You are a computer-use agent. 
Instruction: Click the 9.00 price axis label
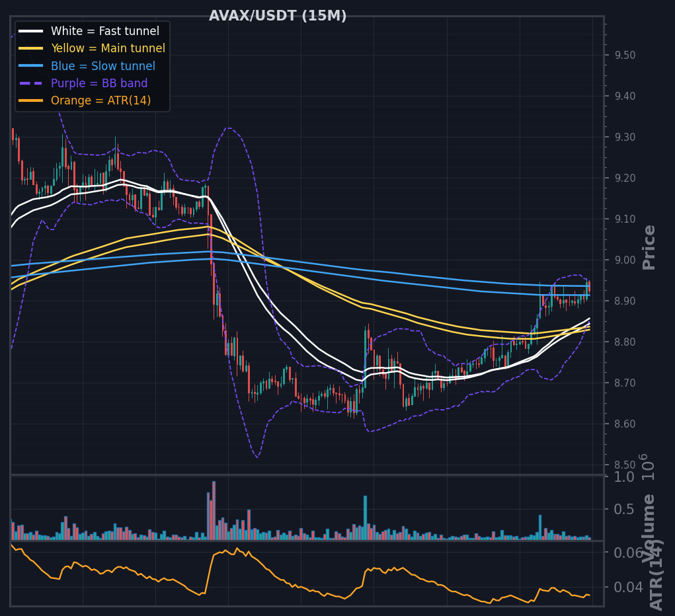(625, 260)
